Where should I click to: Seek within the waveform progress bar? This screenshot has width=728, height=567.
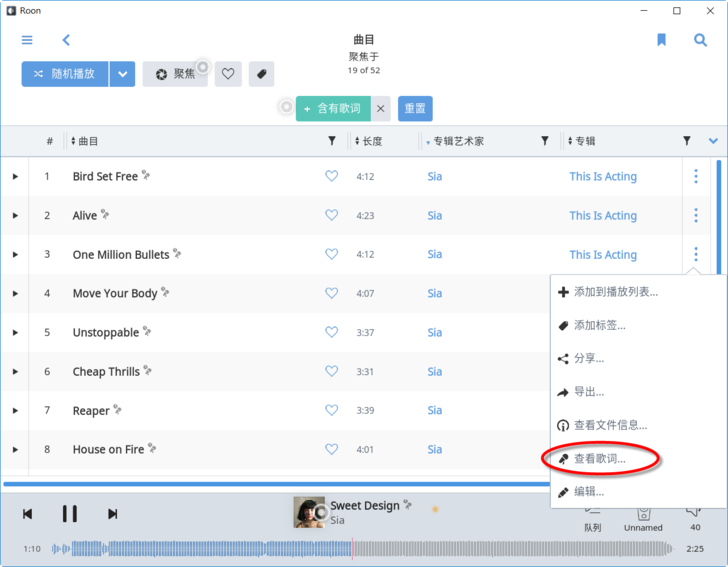point(362,549)
